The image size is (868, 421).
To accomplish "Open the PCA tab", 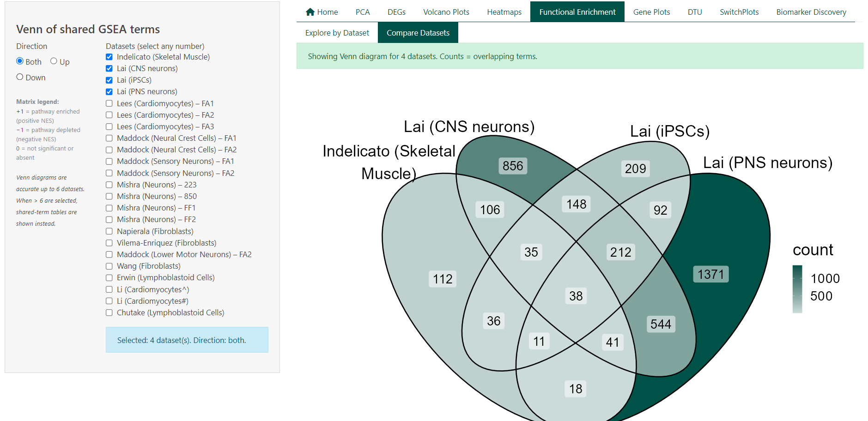I will coord(362,12).
